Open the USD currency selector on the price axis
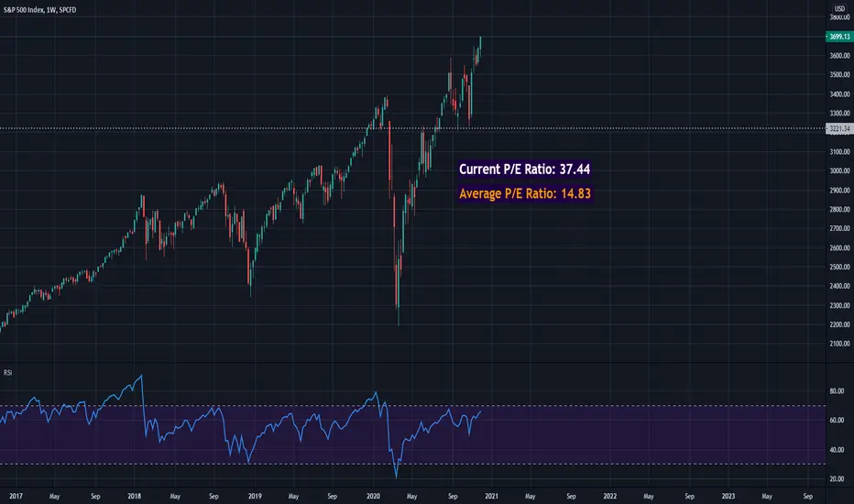This screenshot has height=504, width=854. click(x=839, y=9)
